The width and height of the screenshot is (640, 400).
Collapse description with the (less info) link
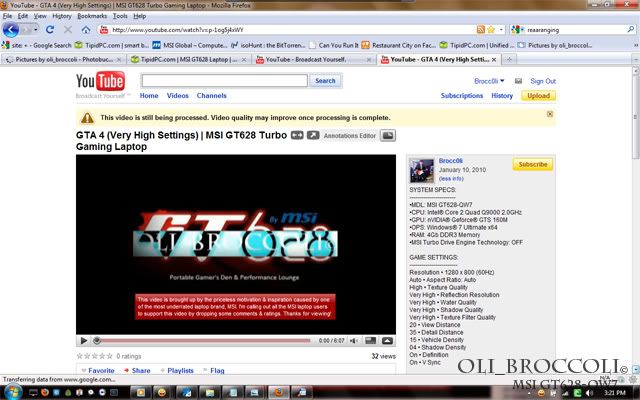coord(451,178)
